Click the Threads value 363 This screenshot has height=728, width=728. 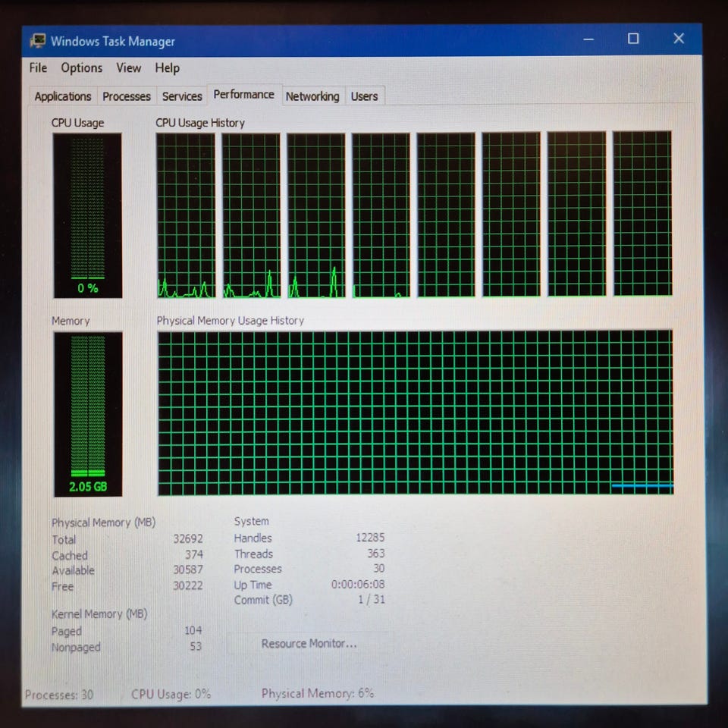(376, 553)
